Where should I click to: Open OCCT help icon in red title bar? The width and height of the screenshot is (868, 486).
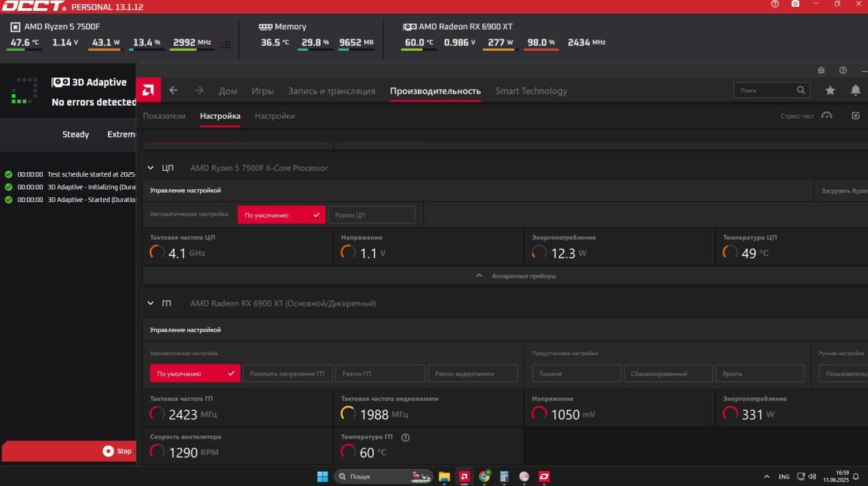click(x=775, y=4)
